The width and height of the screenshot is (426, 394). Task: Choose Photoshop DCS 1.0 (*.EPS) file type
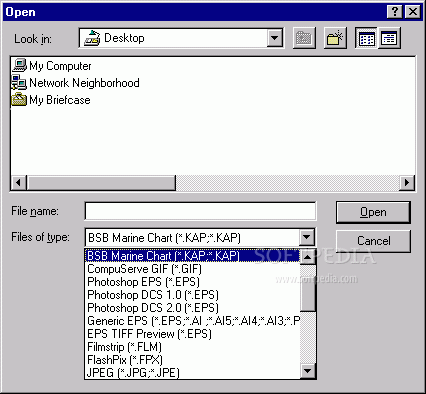click(x=193, y=295)
